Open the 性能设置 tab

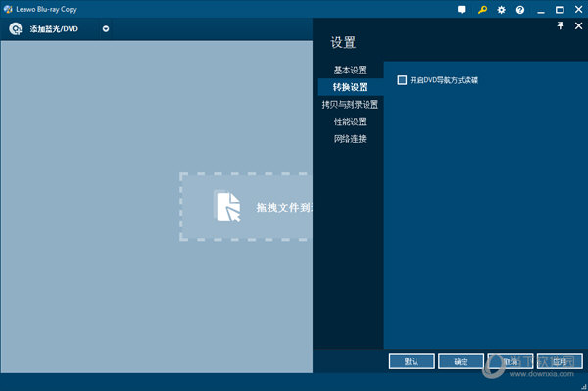point(350,122)
